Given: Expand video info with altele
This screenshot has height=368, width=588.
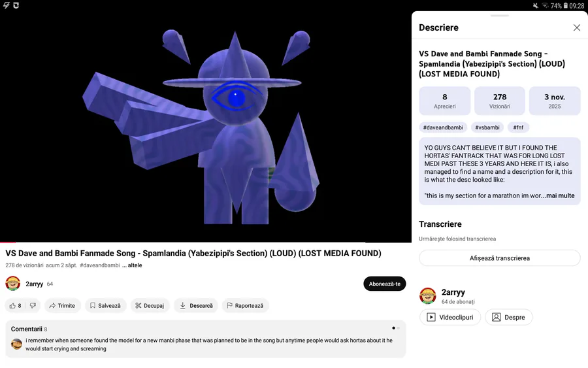Looking at the screenshot, I should [x=132, y=265].
